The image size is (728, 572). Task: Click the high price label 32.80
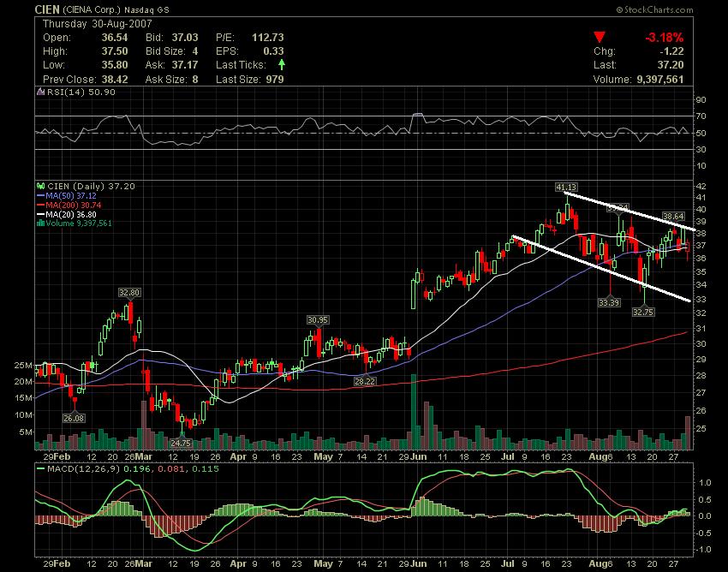129,293
